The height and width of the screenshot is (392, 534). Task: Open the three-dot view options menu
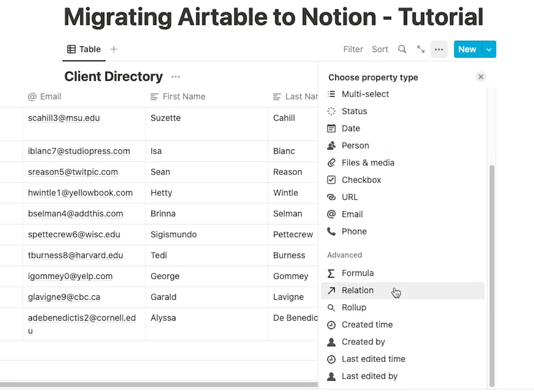[x=439, y=50]
